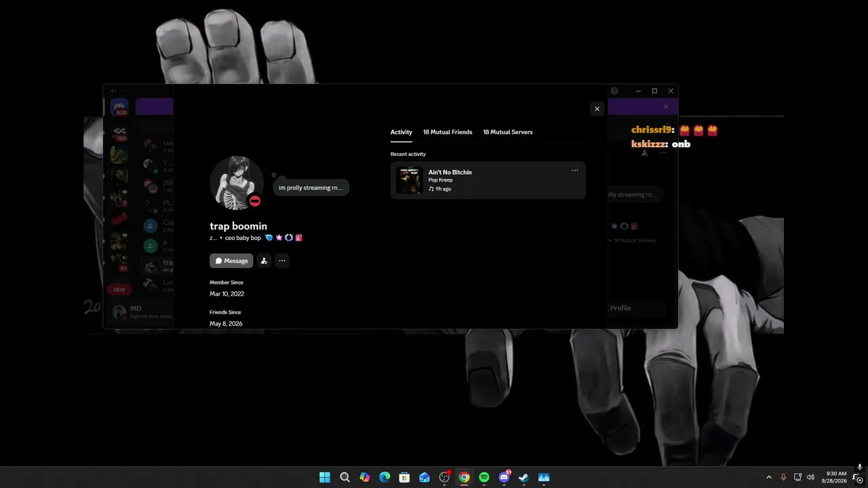Screen dimensions: 868x488
Task: Click the trap boomin profile avatar
Action: pyautogui.click(x=237, y=182)
